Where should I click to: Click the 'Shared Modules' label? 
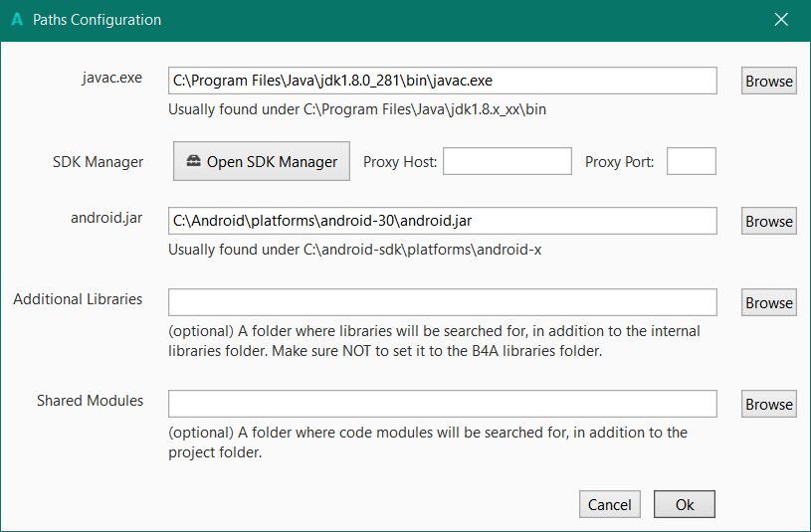(x=90, y=401)
